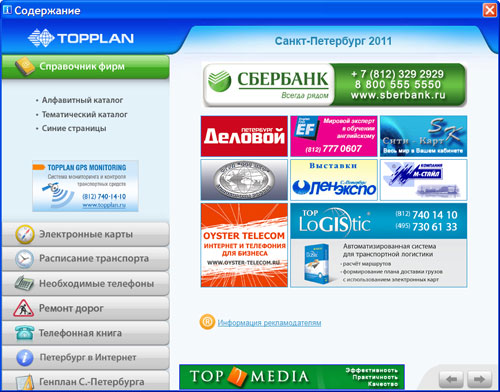Open Информация рекламодателям link
500x392 pixels.
(269, 323)
